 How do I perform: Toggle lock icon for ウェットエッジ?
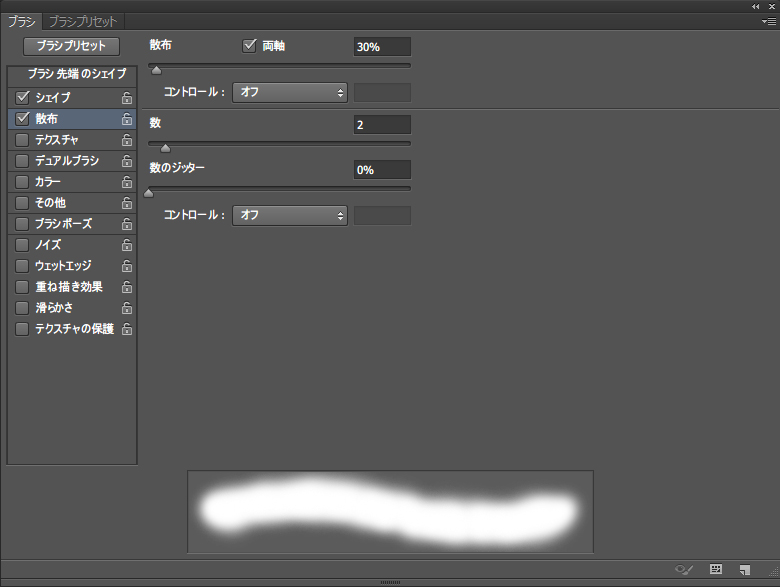127,266
